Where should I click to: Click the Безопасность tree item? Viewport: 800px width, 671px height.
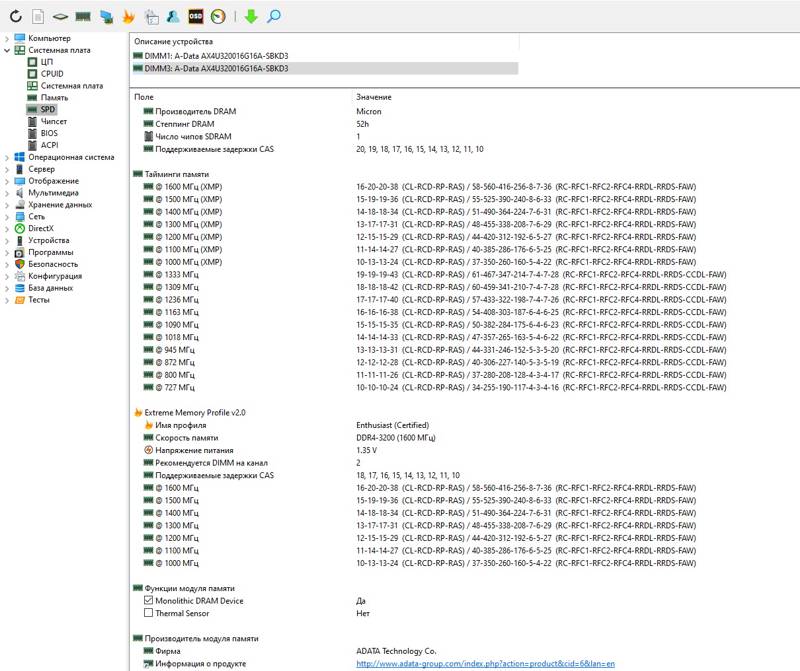pos(53,264)
